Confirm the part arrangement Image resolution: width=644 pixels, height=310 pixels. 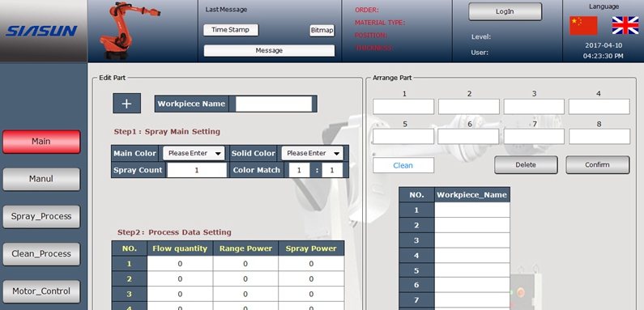(597, 164)
